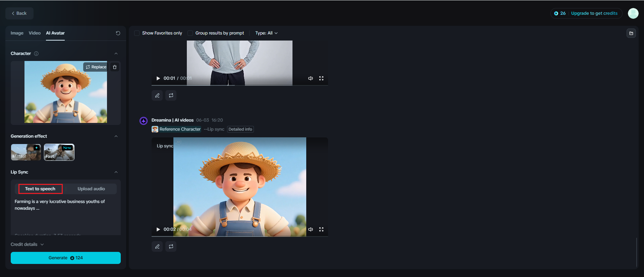The height and width of the screenshot is (277, 644).
Task: Click the 'Dreamina | AI videos' title
Action: coord(172,120)
